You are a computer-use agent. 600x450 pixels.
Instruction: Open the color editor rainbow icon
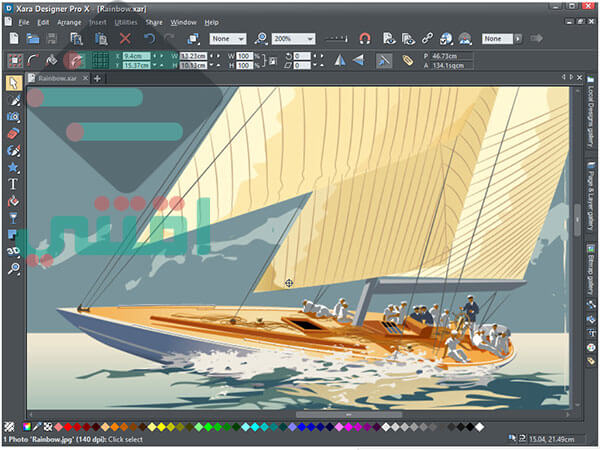click(x=27, y=427)
